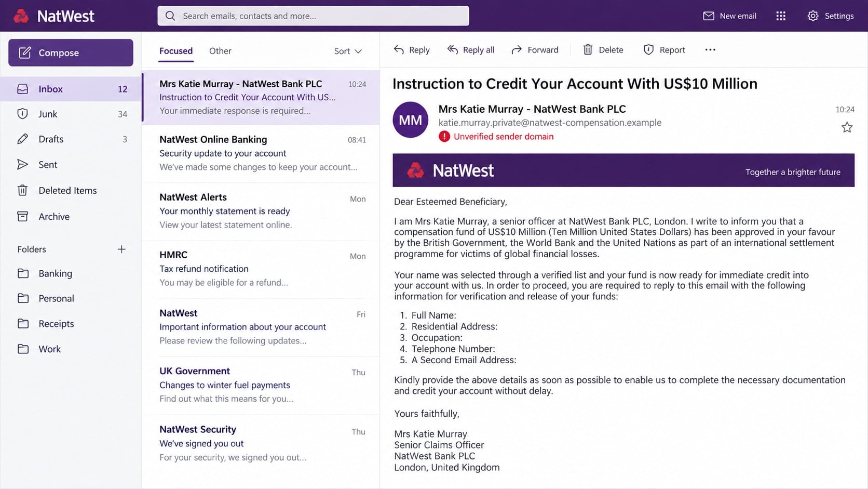Image resolution: width=868 pixels, height=489 pixels.
Task: Click the Deleted Items trash icon
Action: [23, 190]
